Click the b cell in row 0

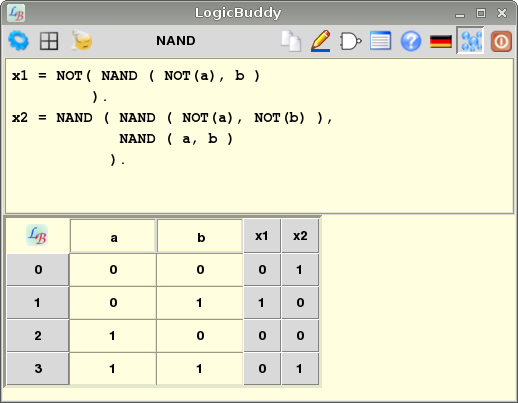(200, 269)
